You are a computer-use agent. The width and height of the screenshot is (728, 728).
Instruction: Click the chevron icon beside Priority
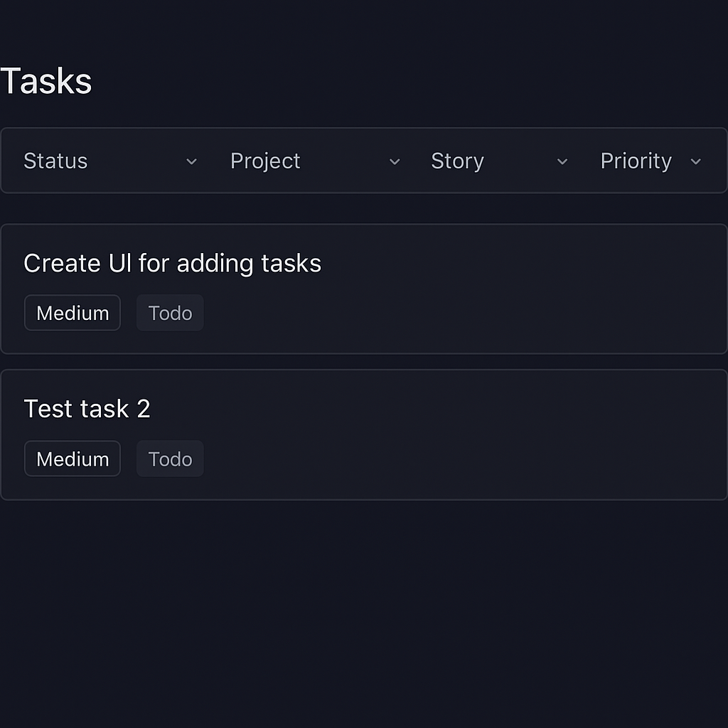click(696, 161)
